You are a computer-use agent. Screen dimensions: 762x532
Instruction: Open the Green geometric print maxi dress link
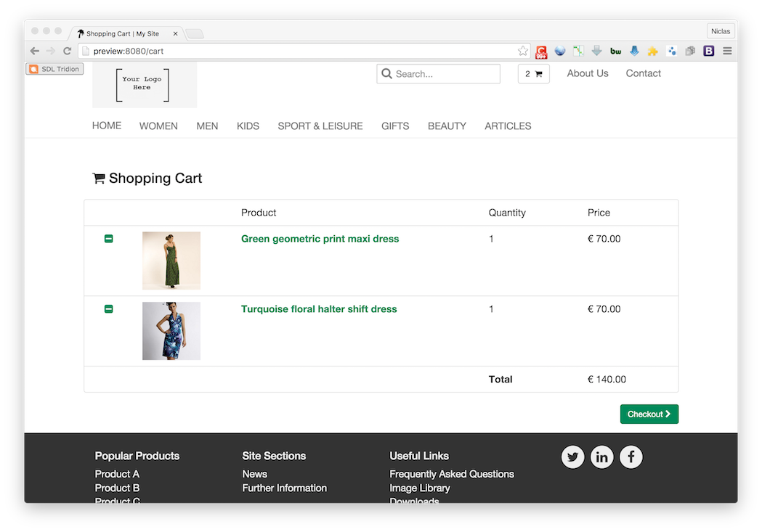tap(320, 239)
